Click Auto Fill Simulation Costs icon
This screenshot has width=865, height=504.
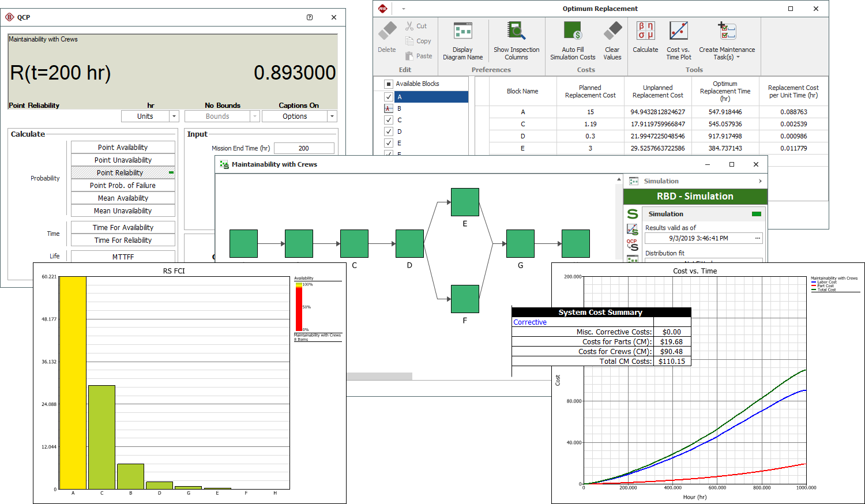click(x=572, y=31)
